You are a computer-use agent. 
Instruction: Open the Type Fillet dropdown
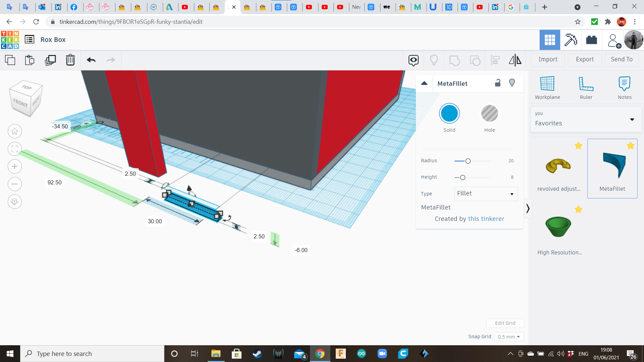click(486, 194)
